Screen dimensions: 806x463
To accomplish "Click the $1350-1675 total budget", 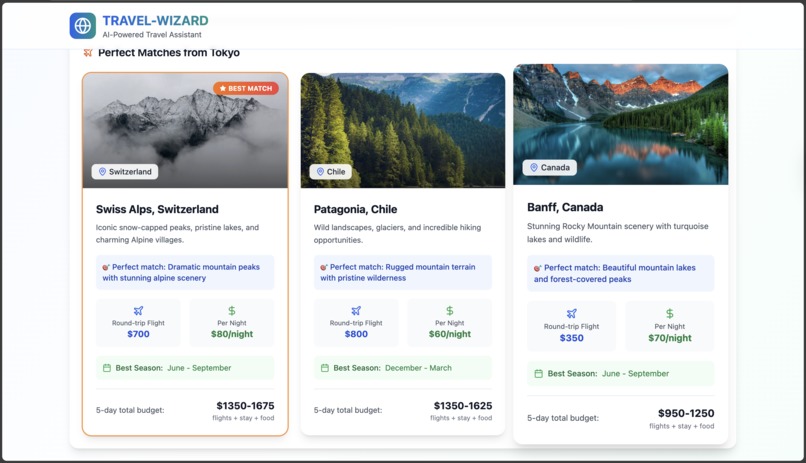I will click(245, 406).
